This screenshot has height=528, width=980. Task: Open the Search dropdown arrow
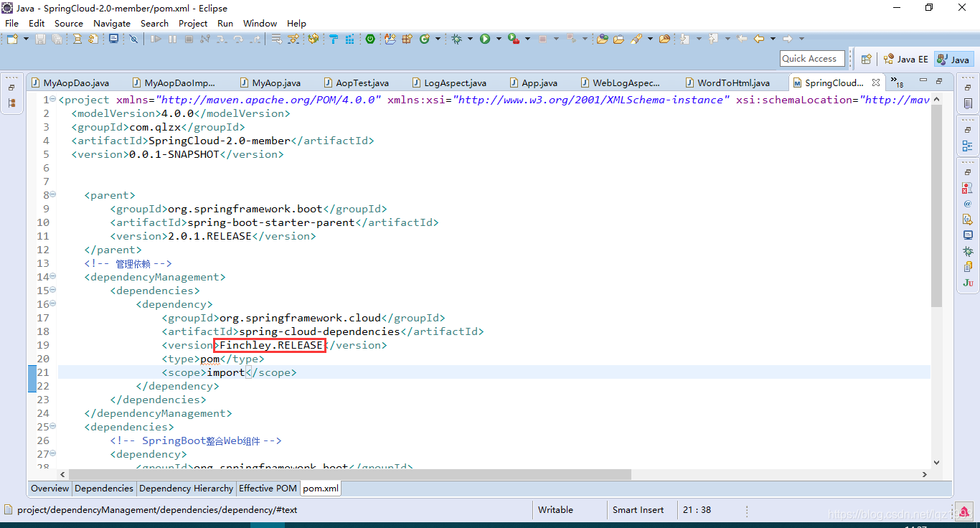tap(650, 39)
